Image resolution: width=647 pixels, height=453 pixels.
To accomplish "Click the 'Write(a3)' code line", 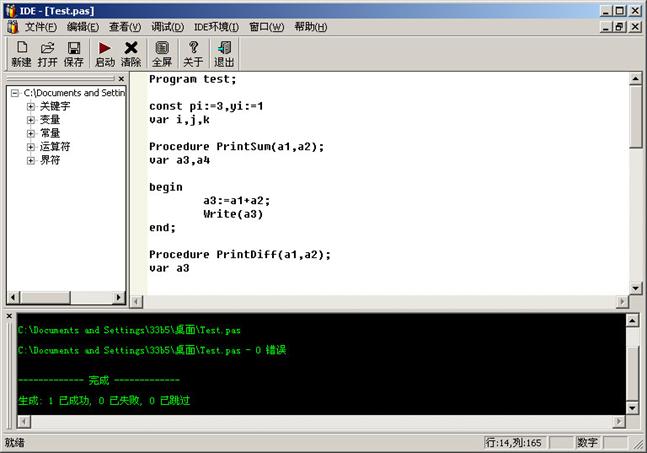I will [233, 215].
